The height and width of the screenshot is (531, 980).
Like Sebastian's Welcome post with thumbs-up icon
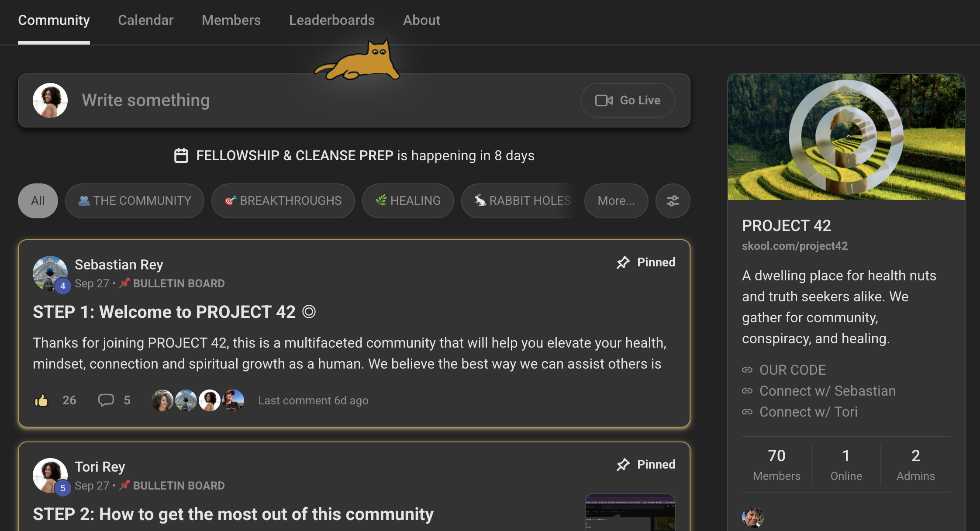41,400
